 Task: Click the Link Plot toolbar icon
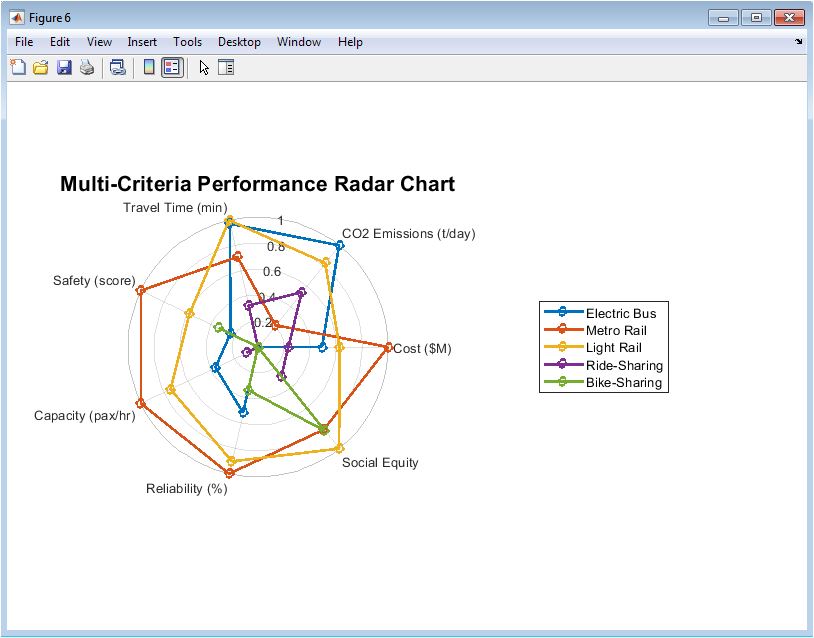(x=118, y=67)
